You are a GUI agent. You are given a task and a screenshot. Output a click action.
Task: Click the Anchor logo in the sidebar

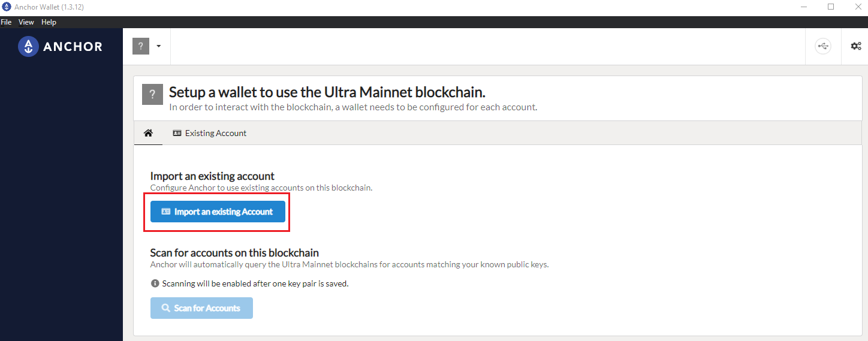tap(28, 46)
